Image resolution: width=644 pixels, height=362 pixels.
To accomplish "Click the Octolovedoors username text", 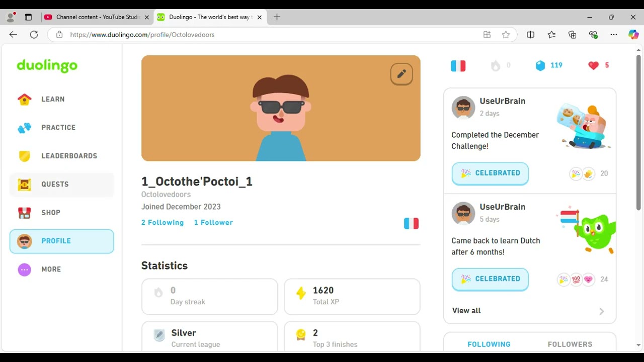I will pos(166,195).
